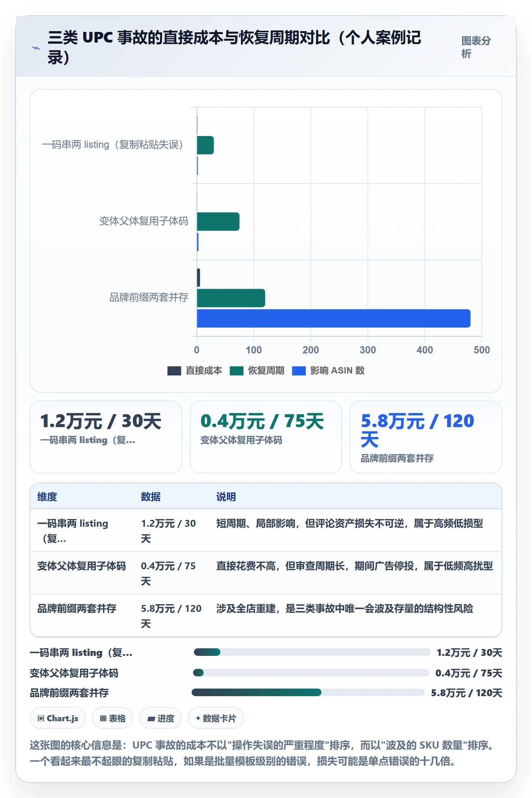Click the dark direct-cost bar for 品牌前缀两套并存
Screen dimensions: 532x798
pyautogui.click(x=198, y=277)
